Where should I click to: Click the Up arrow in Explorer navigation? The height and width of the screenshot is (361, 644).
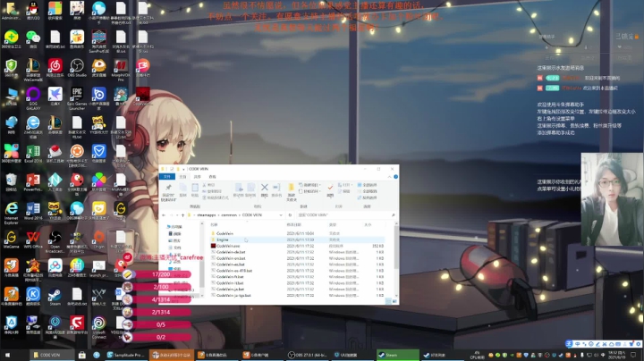click(x=182, y=215)
